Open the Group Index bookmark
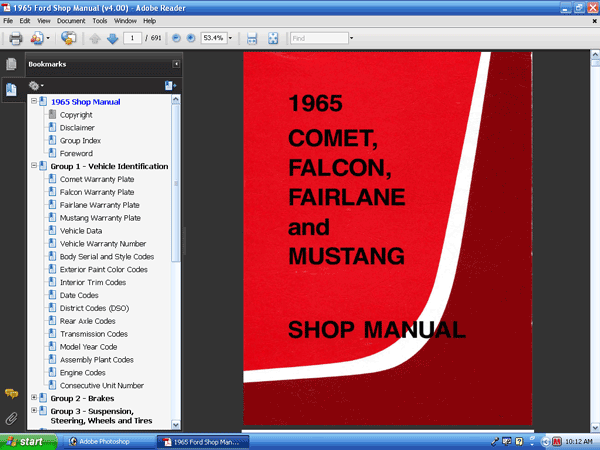This screenshot has width=600, height=450. [80, 141]
